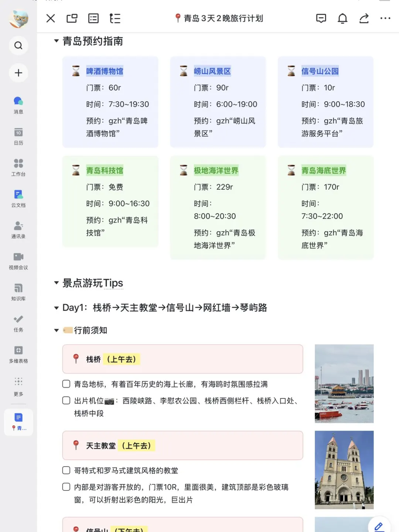
Task: Click the pushpin icon beside 天主教堂
Action: coord(76,445)
